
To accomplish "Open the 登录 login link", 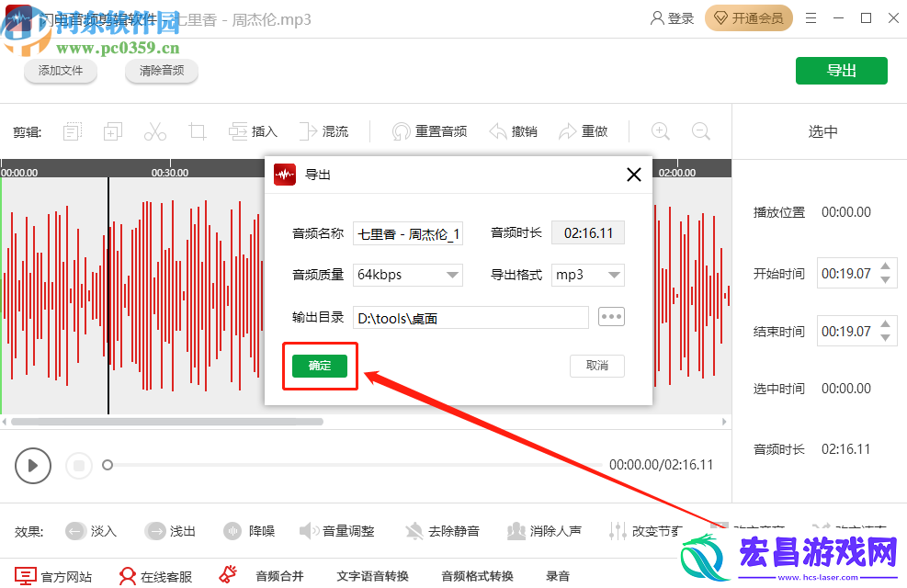I will point(672,18).
